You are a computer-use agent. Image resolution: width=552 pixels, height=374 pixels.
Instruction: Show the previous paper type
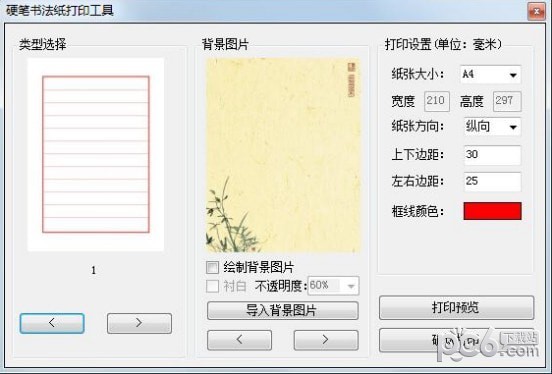click(52, 323)
